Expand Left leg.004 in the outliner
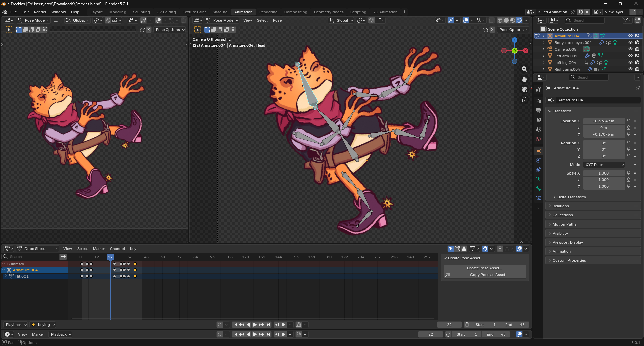644x346 pixels. (543, 62)
